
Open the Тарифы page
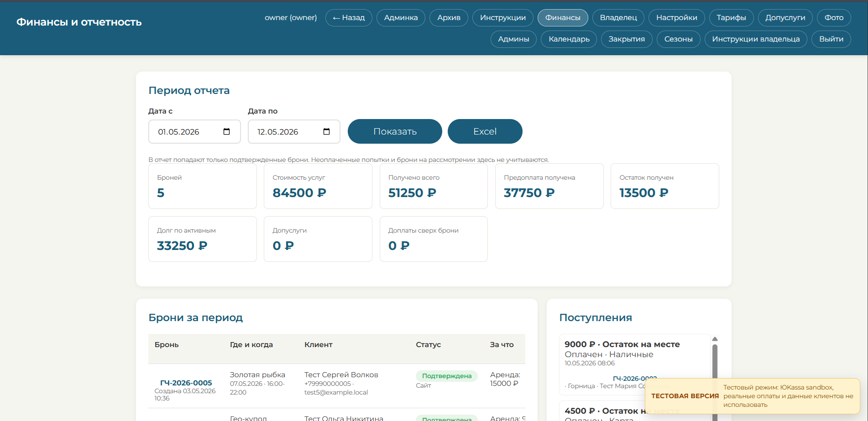731,18
